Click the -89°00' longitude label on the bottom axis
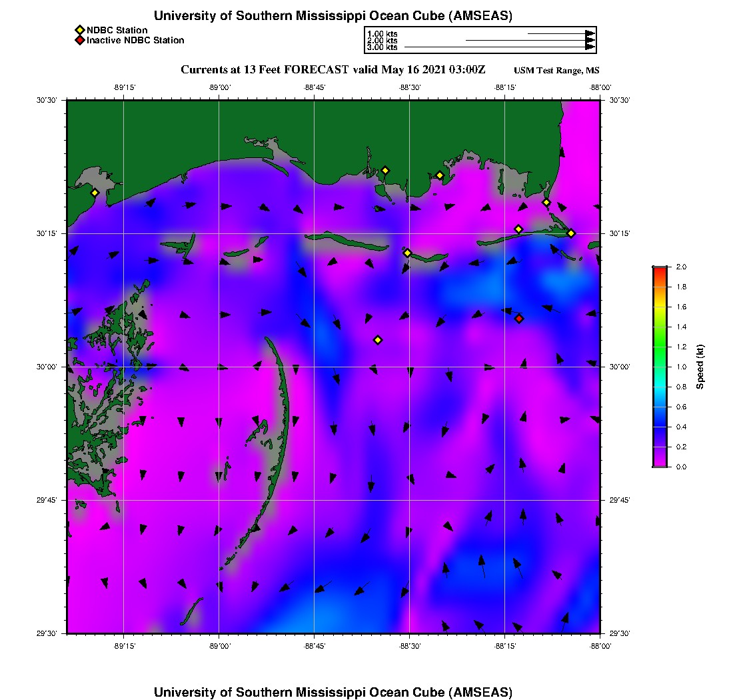Image resolution: width=733 pixels, height=700 pixels. pos(219,646)
